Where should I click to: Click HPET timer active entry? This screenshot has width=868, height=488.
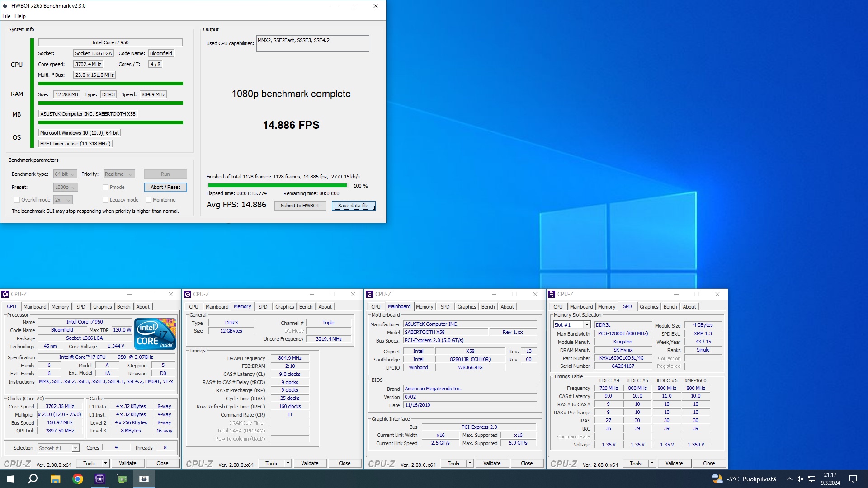tap(75, 144)
